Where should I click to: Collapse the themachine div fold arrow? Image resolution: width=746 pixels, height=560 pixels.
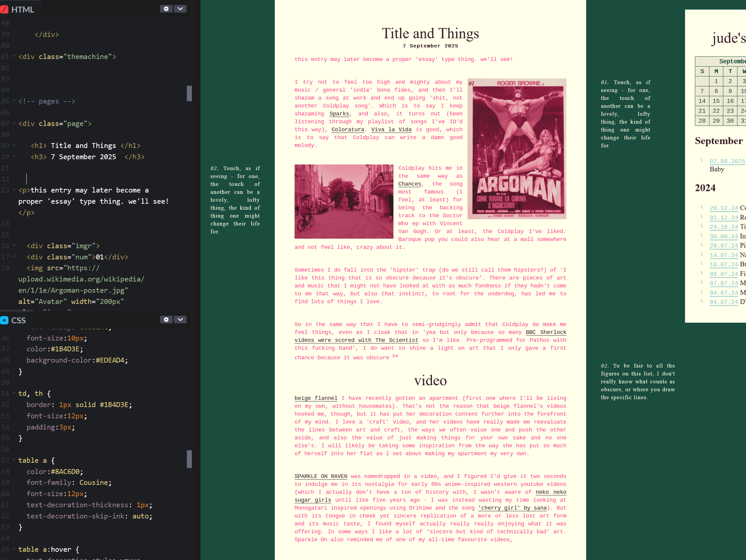point(14,56)
